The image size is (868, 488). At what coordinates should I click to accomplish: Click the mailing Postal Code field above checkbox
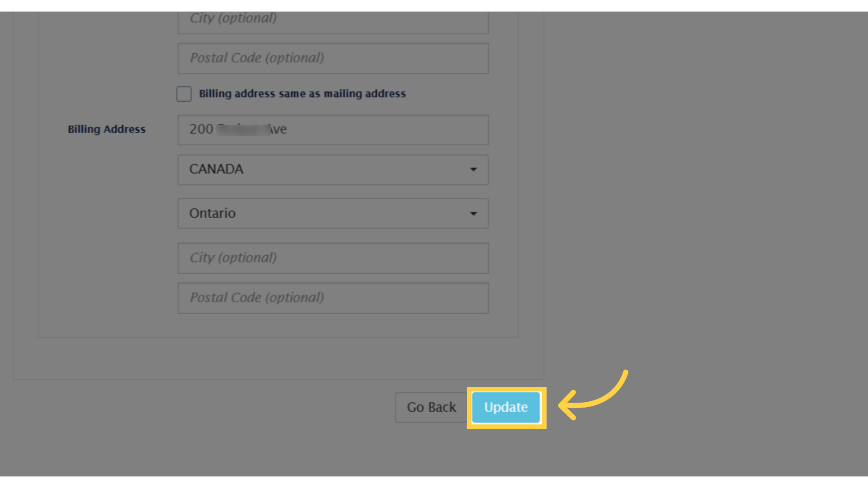[x=333, y=58]
